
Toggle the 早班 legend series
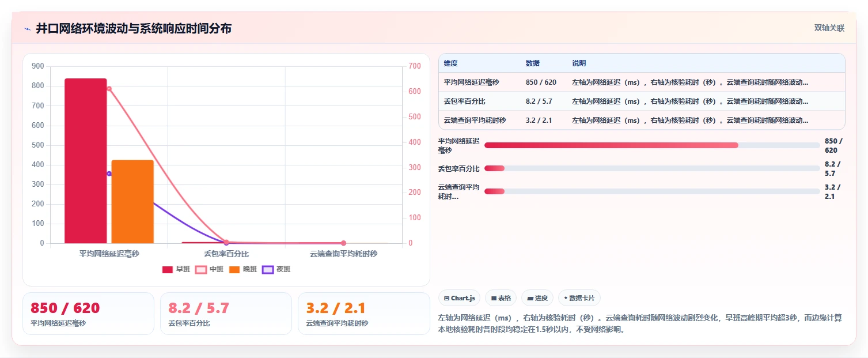[x=176, y=269]
